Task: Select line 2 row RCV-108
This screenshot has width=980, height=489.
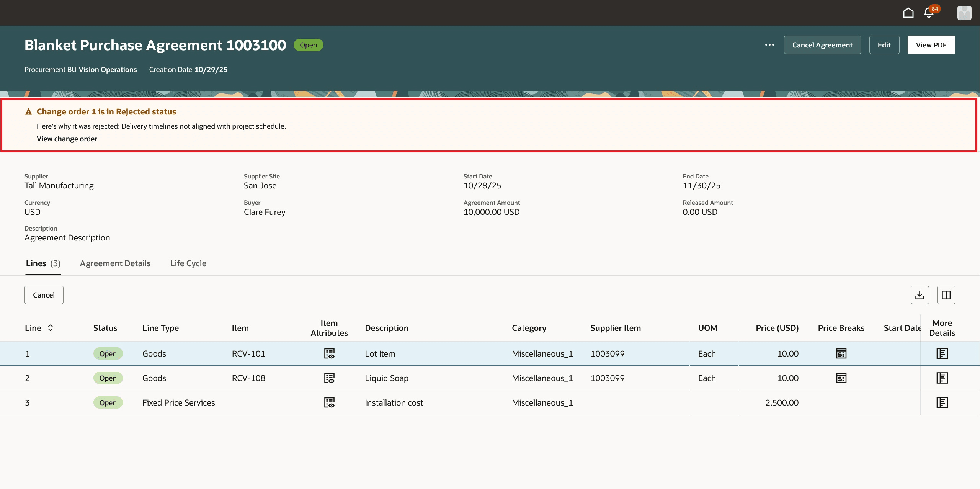Action: [248, 378]
